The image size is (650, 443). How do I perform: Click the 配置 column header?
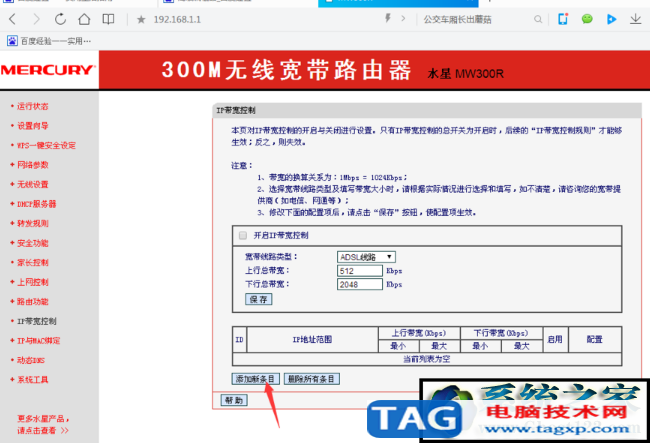pyautogui.click(x=594, y=340)
